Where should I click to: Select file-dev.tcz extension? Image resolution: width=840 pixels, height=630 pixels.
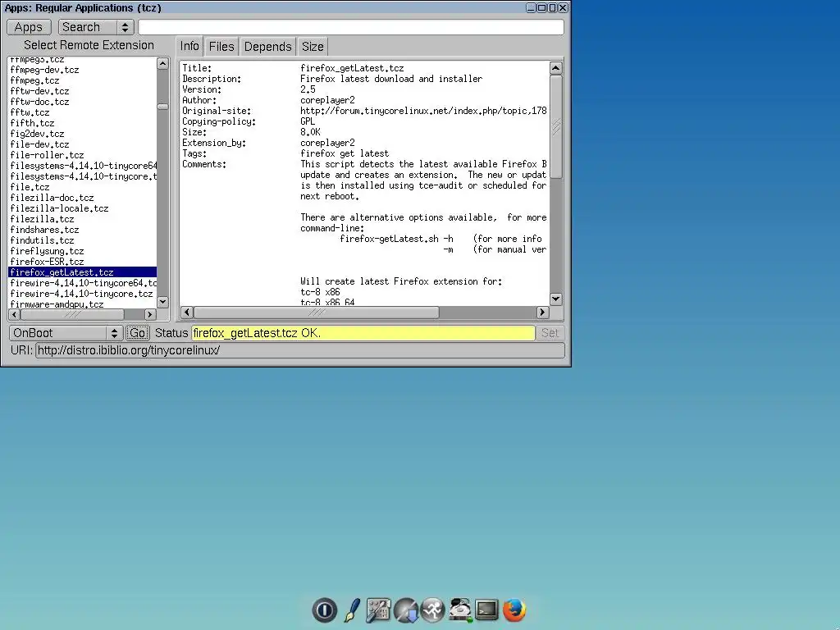(x=83, y=144)
